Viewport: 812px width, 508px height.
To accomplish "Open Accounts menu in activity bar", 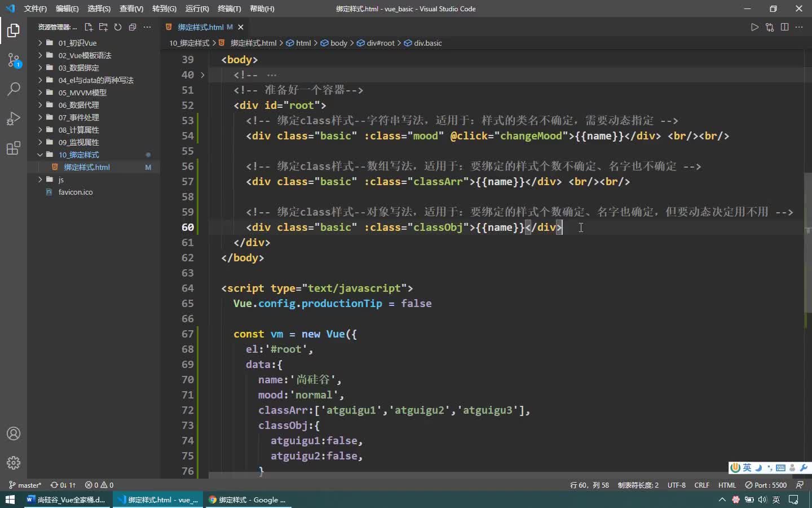I will (x=14, y=433).
